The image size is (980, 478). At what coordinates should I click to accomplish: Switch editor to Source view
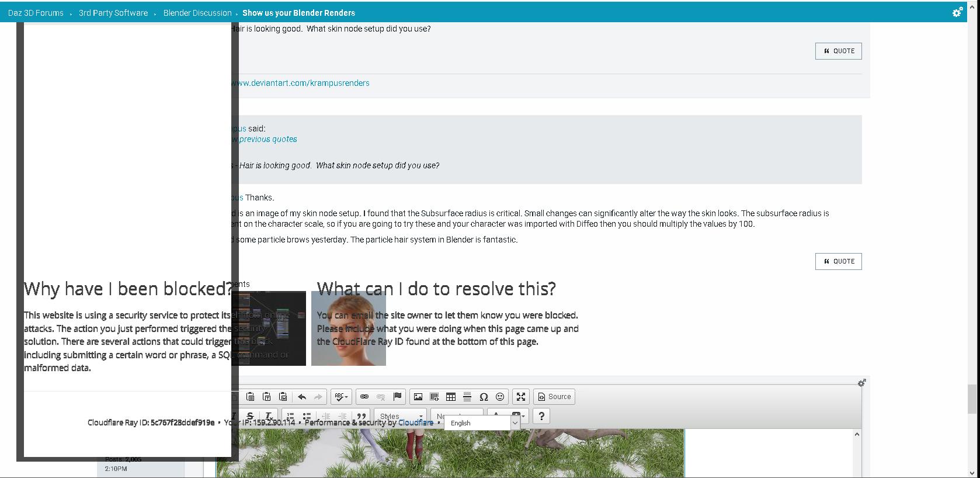554,397
